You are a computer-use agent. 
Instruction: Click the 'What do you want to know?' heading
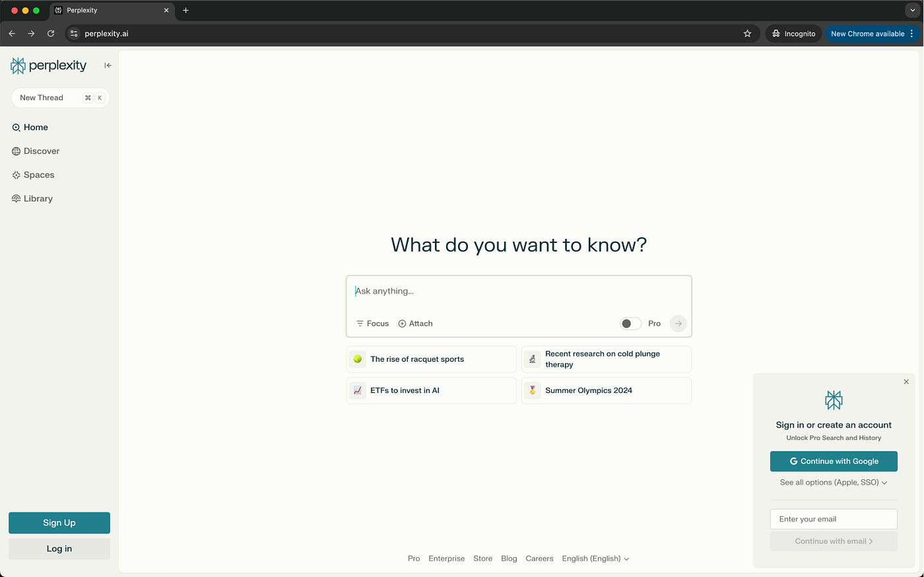point(519,245)
